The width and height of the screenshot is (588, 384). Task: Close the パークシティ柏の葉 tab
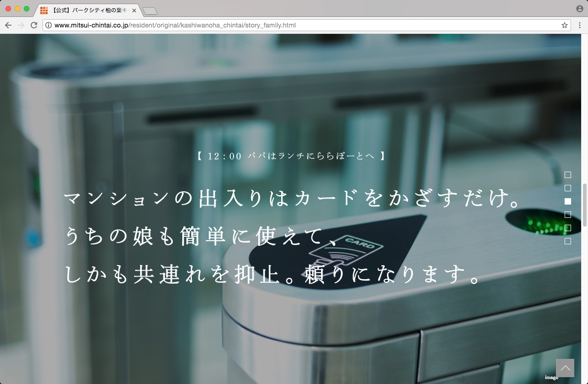pos(134,10)
